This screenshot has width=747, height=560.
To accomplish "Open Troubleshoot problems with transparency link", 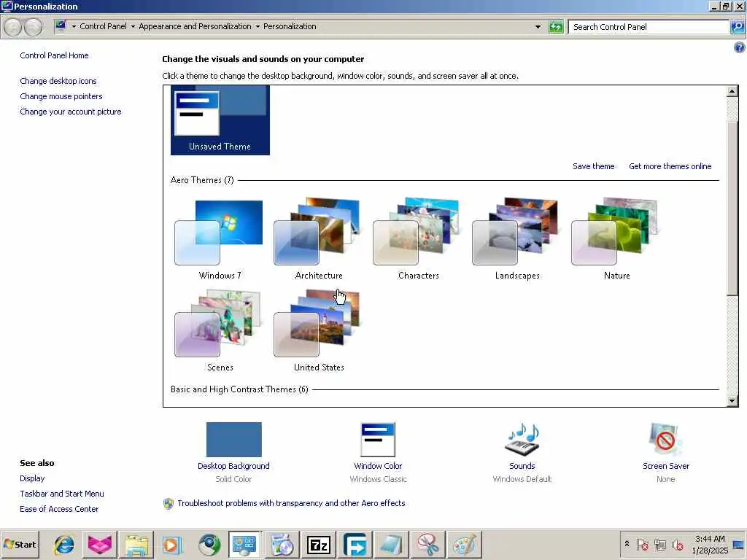I will point(291,503).
